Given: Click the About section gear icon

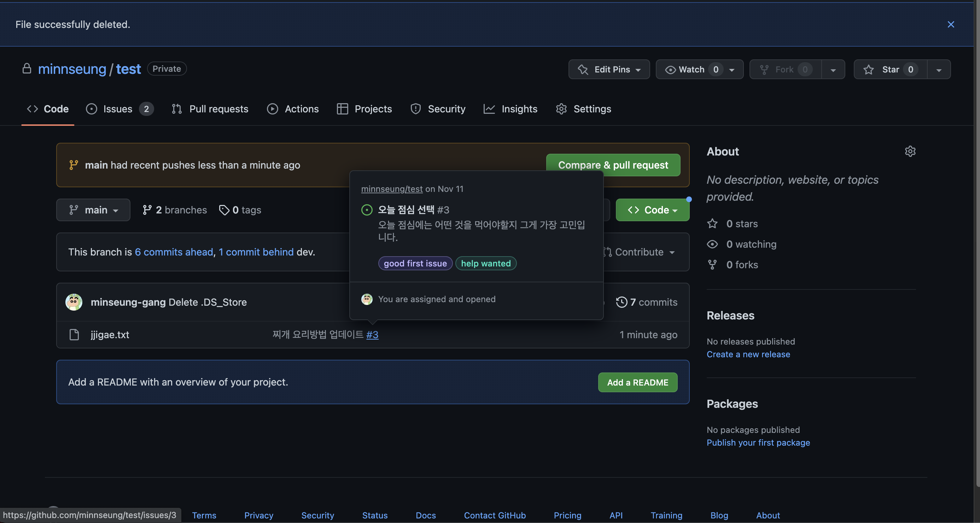Looking at the screenshot, I should (x=910, y=151).
